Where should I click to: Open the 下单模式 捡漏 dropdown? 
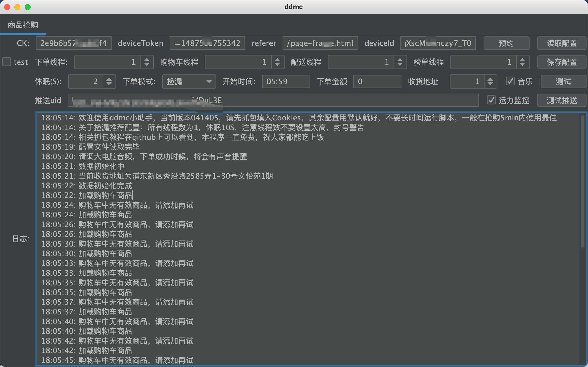[189, 81]
